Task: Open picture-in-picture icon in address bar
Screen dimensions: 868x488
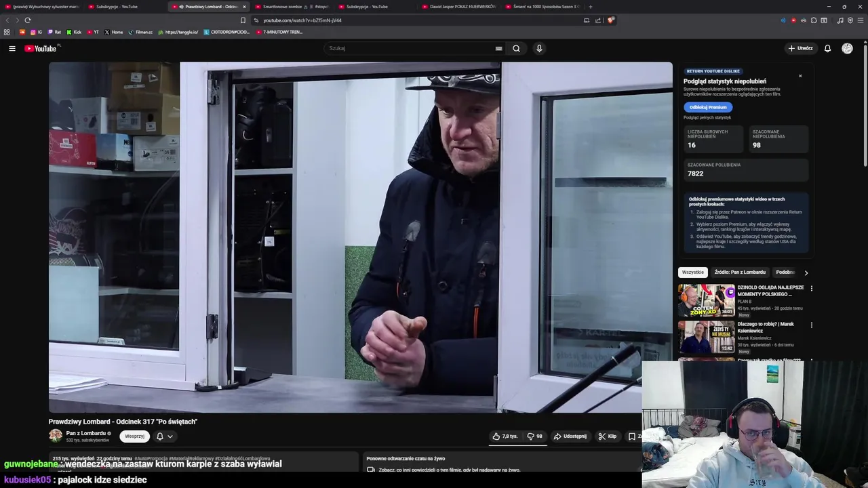Action: tap(587, 20)
